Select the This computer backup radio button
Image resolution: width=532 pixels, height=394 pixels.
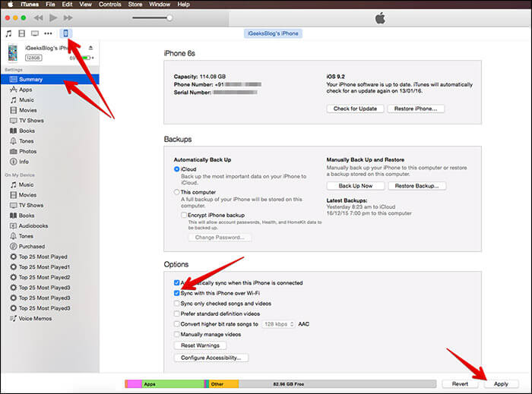176,192
